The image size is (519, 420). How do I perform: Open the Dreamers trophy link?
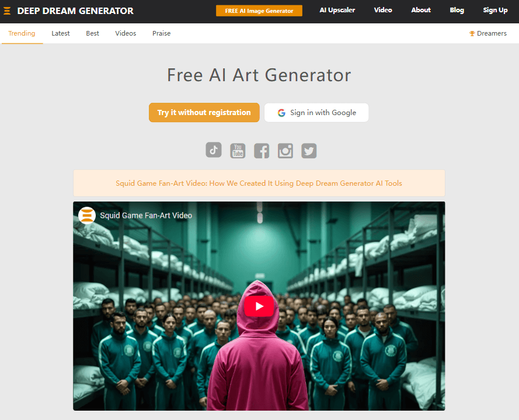coord(488,33)
